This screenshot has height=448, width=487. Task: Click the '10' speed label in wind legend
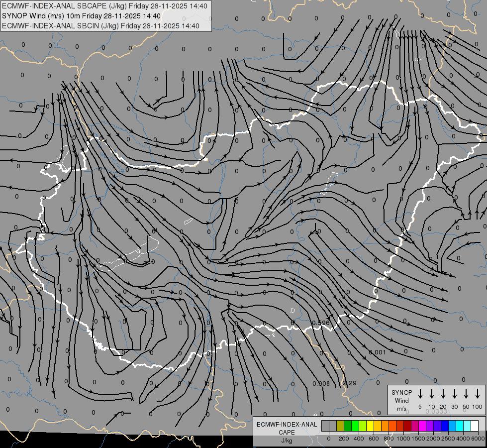tap(432, 407)
